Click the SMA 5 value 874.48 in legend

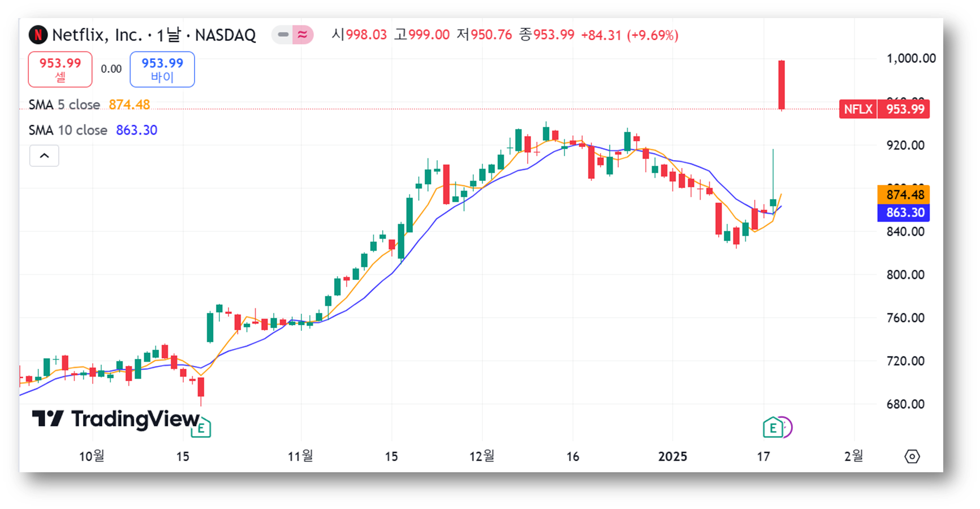coord(129,105)
